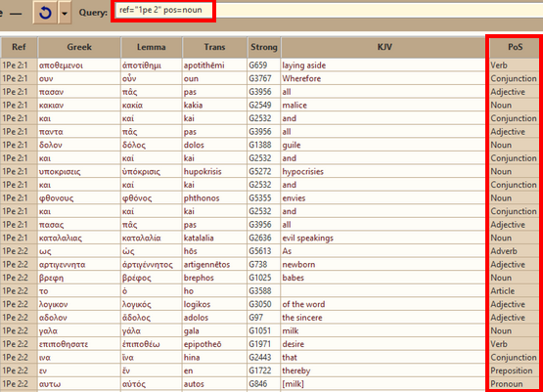Click the lemma κακία
This screenshot has height=392, width=543.
tap(132, 106)
